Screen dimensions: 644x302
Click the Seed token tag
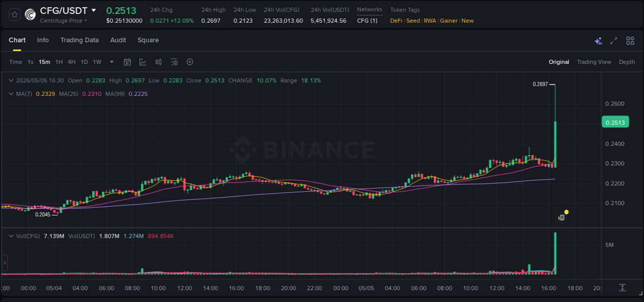413,21
